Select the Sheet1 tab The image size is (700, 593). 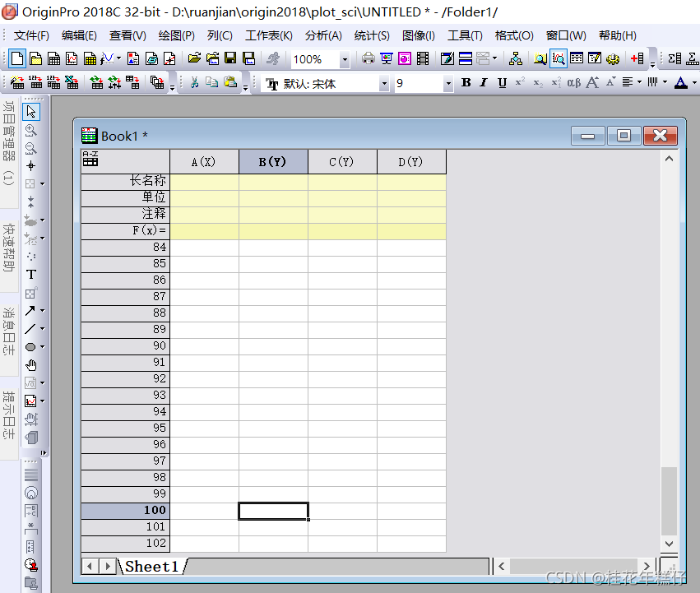pyautogui.click(x=151, y=567)
